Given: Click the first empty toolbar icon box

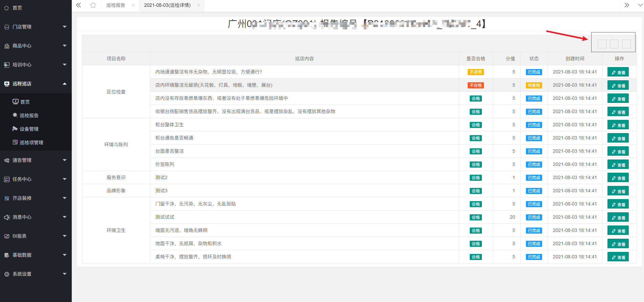Looking at the screenshot, I should [602, 44].
